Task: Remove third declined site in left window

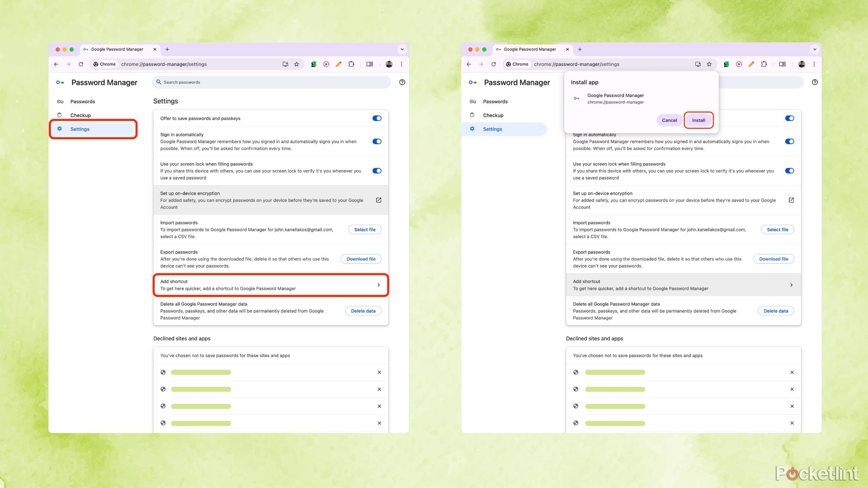Action: [379, 406]
